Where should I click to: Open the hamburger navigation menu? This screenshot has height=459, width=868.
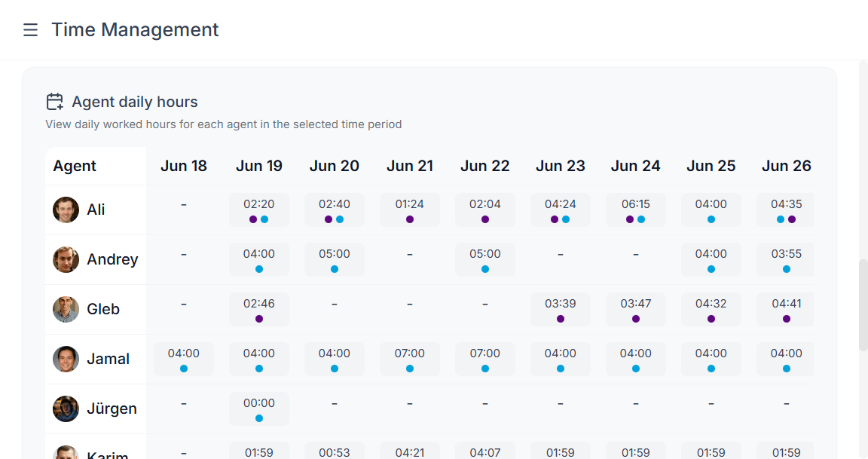pos(30,30)
